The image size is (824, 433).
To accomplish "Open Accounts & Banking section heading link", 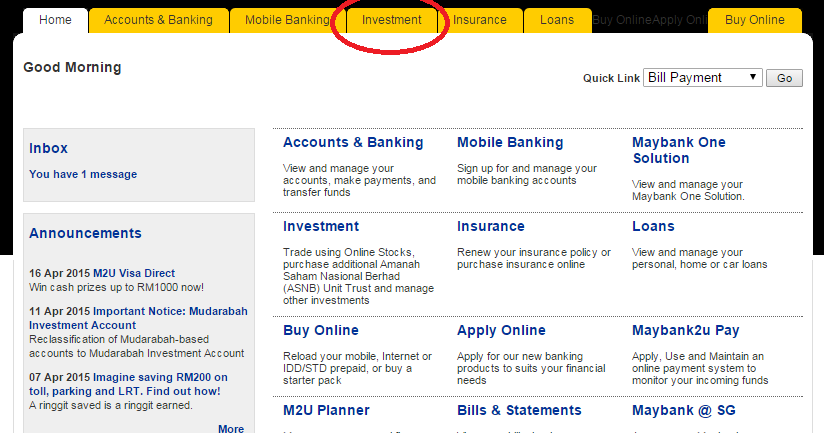I will pos(353,142).
